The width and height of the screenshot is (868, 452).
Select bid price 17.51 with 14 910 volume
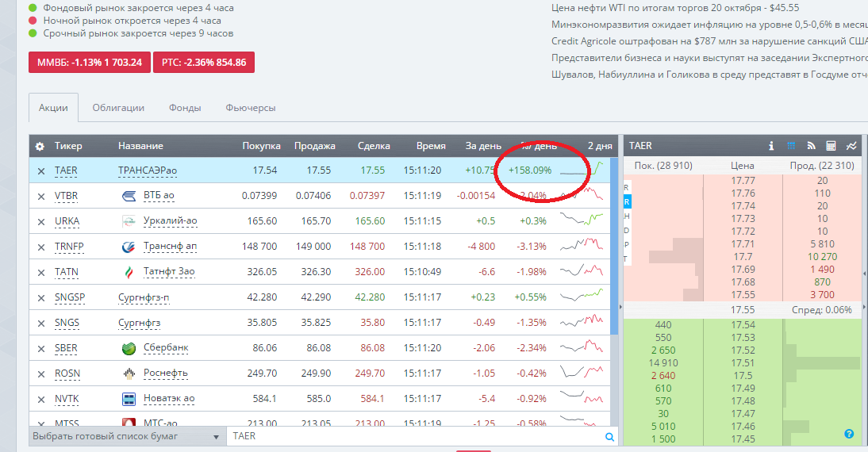pos(743,363)
